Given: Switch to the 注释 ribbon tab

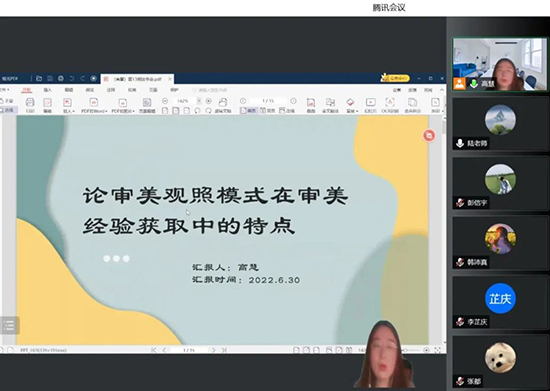Looking at the screenshot, I should pos(111,90).
